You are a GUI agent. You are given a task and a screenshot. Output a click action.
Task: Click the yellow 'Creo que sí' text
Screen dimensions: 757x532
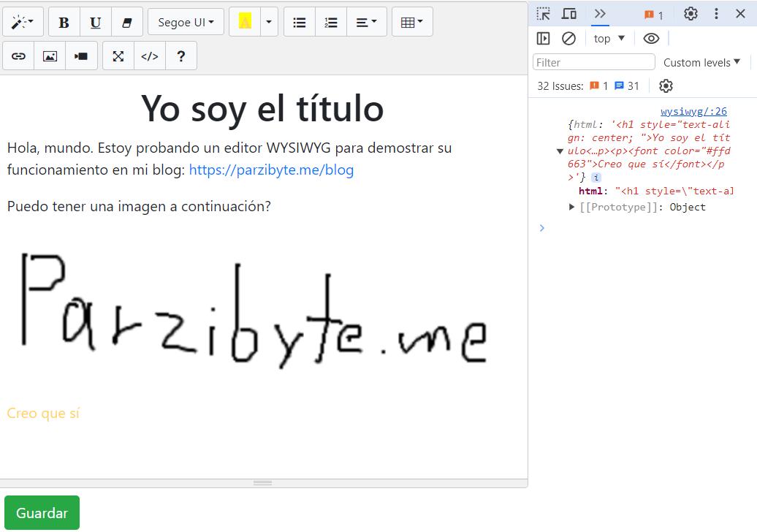point(43,413)
